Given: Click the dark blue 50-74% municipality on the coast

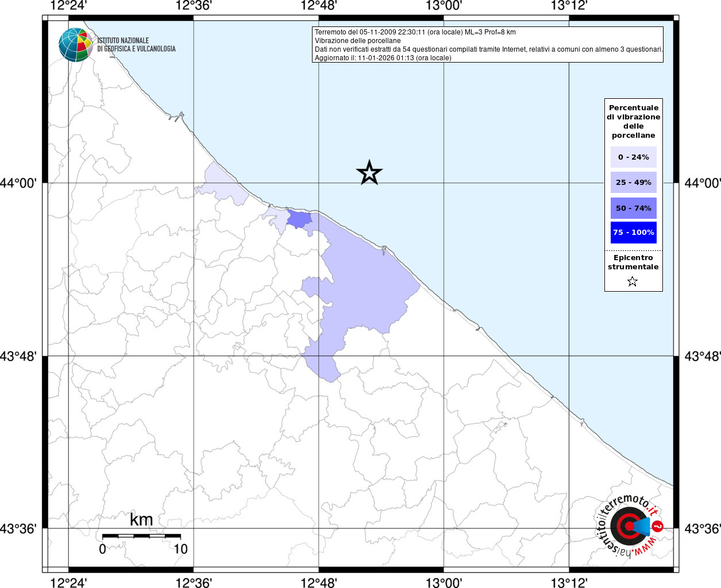Looking at the screenshot, I should tap(299, 219).
